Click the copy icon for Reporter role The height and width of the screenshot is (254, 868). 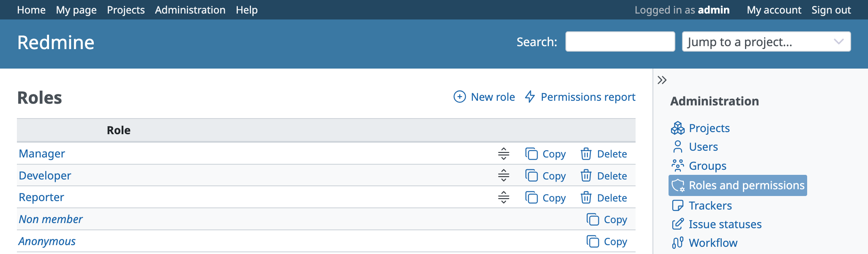[x=531, y=198]
